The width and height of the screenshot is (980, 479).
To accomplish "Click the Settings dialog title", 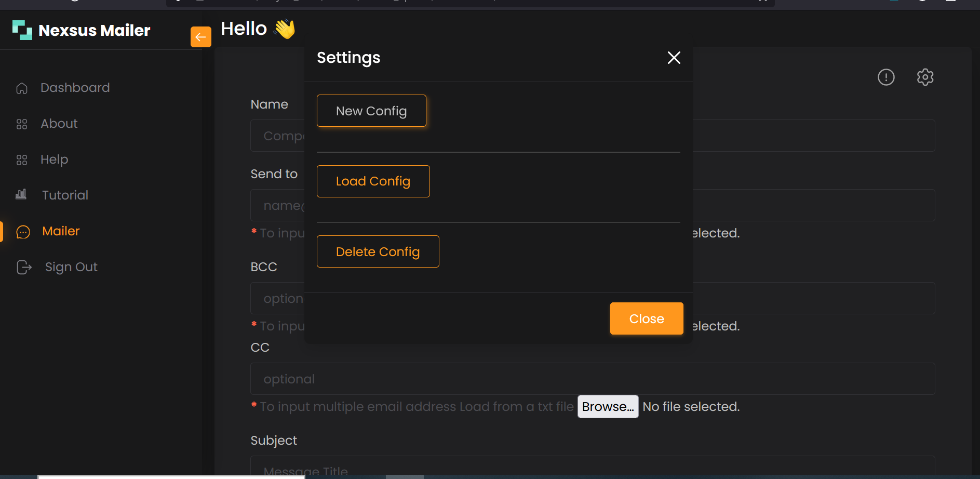I will point(348,58).
